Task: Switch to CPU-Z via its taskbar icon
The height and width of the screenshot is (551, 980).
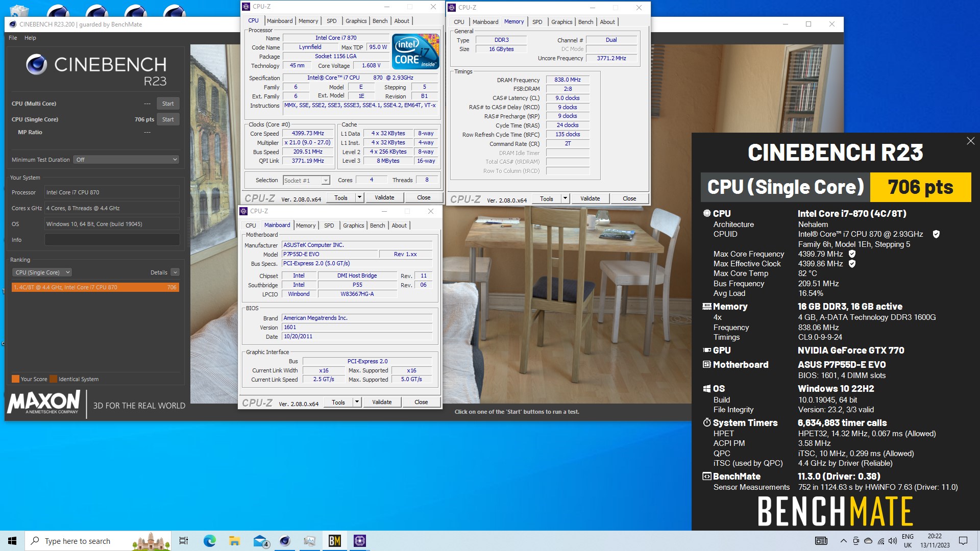Action: click(360, 541)
